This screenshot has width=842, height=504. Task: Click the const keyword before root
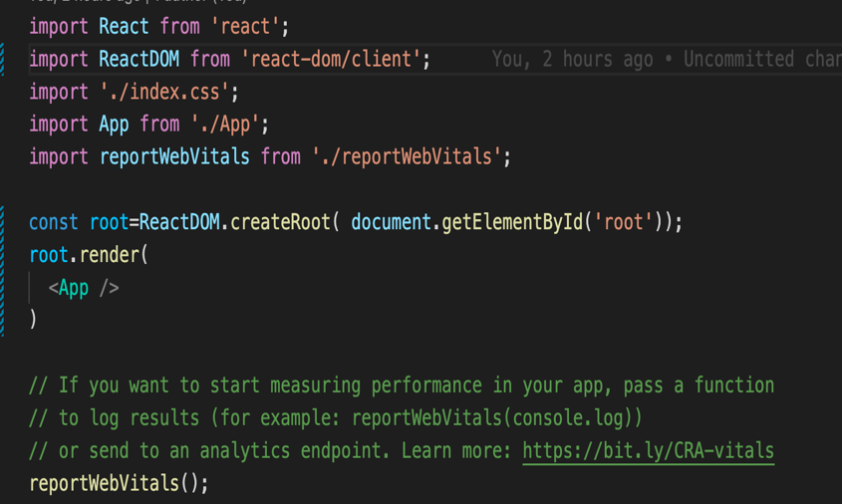coord(54,222)
